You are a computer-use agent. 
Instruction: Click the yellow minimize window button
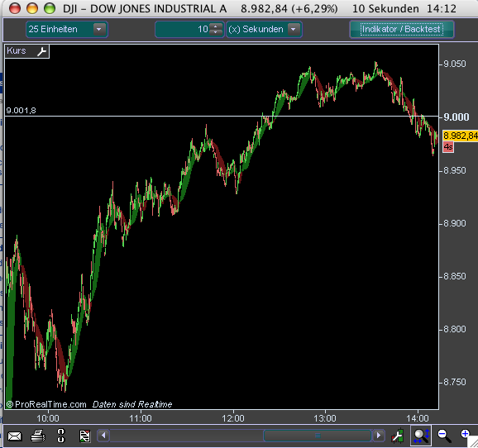(32, 9)
